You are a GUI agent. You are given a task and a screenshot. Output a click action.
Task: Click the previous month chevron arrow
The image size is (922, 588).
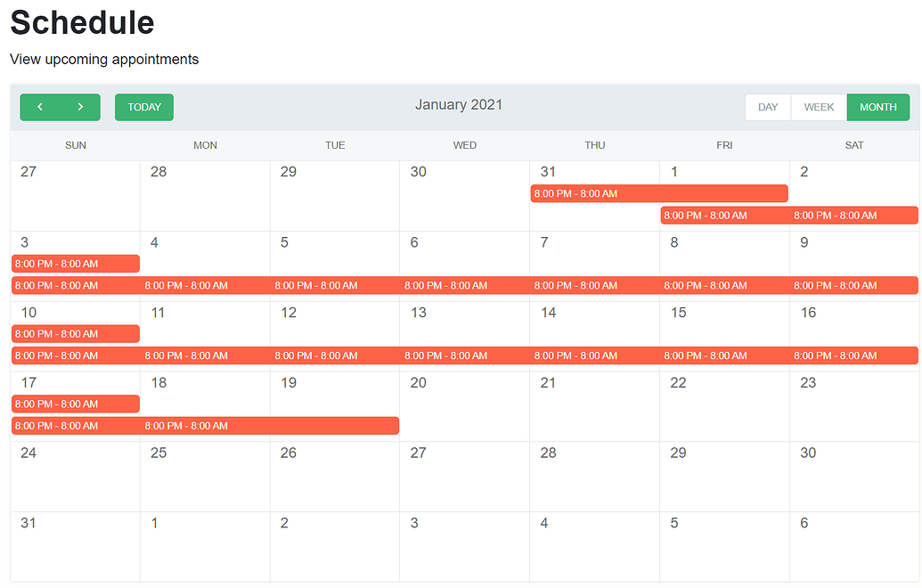pos(40,107)
